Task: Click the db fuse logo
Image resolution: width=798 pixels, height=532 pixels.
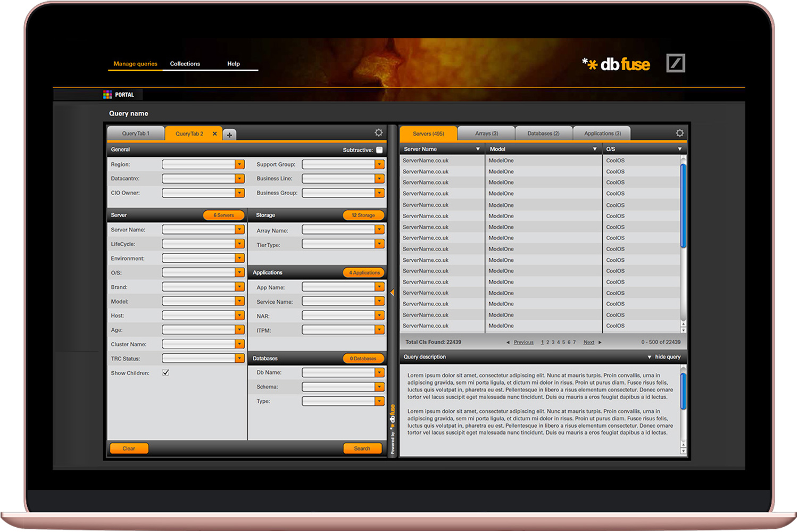Action: [616, 64]
